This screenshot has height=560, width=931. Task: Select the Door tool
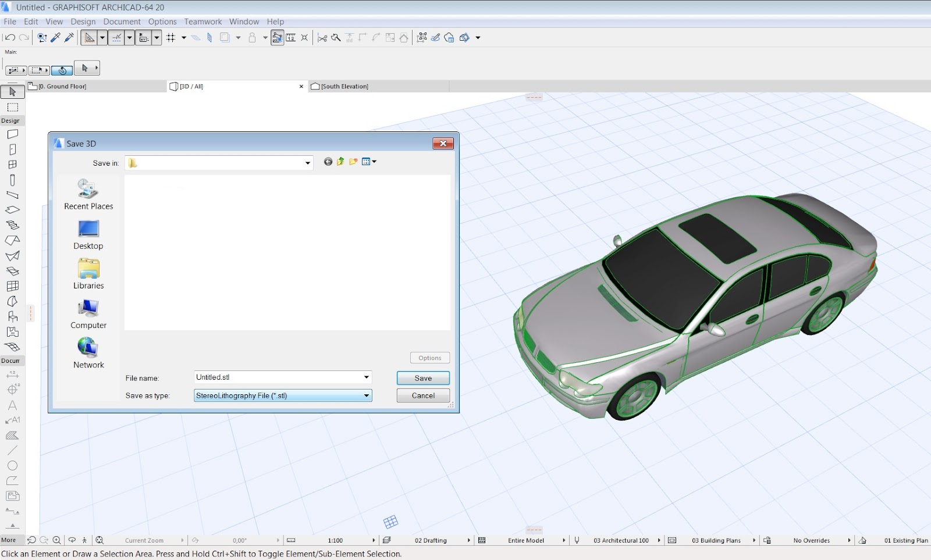click(x=12, y=149)
